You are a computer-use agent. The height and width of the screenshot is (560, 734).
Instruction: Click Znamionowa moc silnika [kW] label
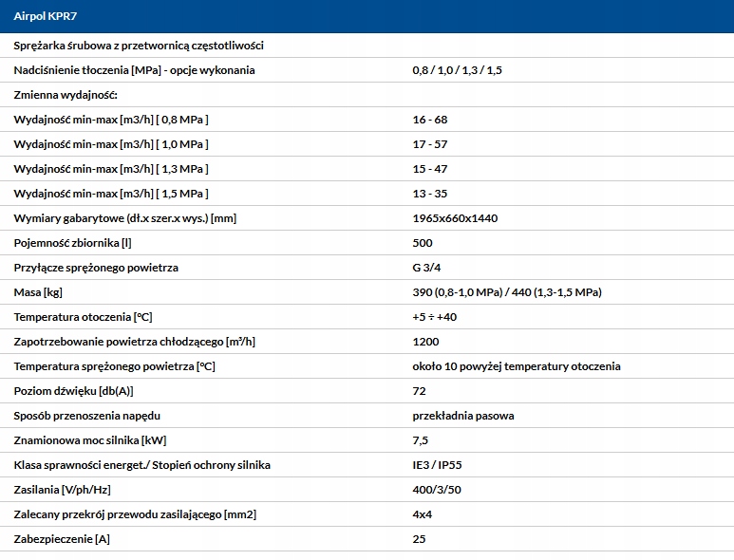pos(90,440)
